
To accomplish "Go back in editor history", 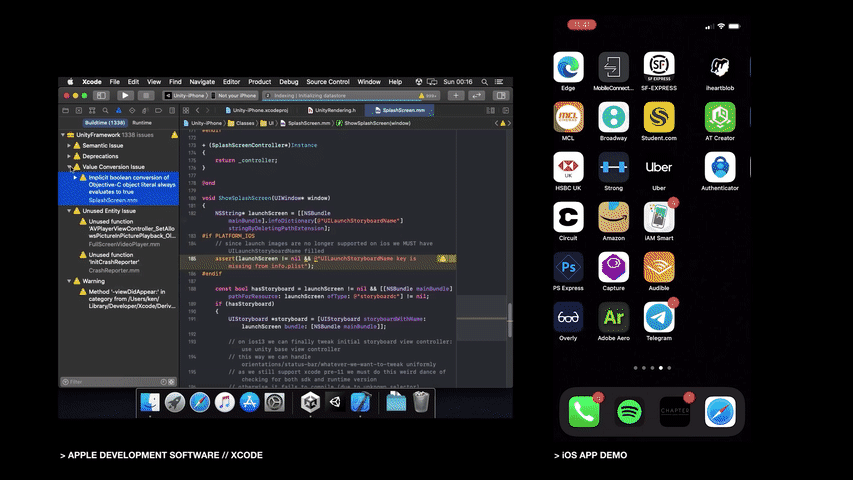I will [197, 110].
